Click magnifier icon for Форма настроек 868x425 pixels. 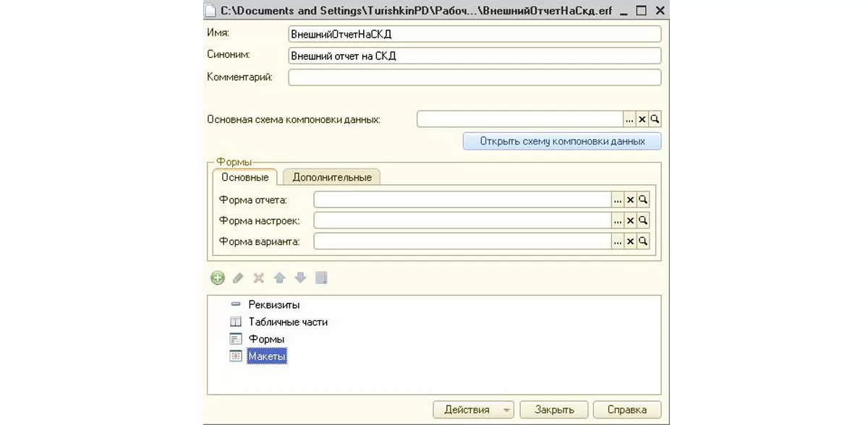[x=643, y=220]
